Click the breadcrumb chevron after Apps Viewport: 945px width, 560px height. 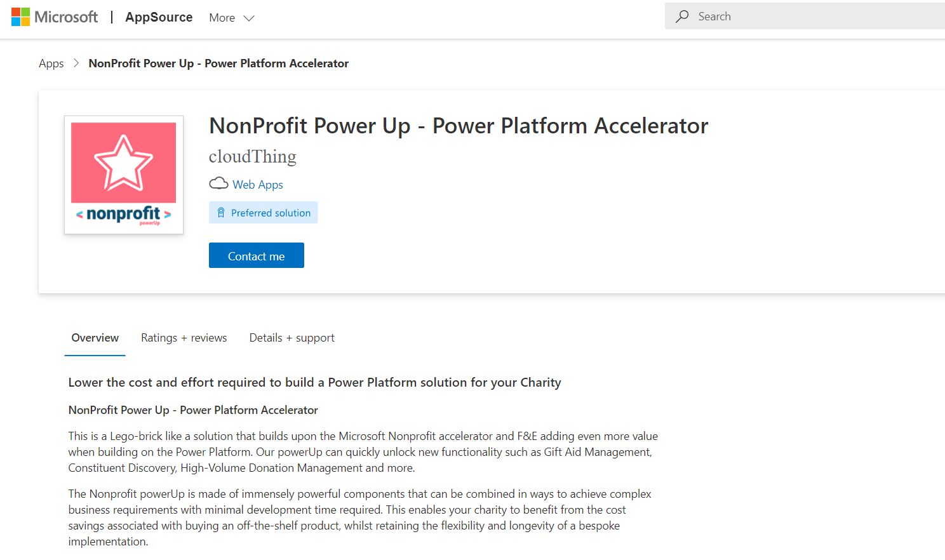pyautogui.click(x=76, y=63)
